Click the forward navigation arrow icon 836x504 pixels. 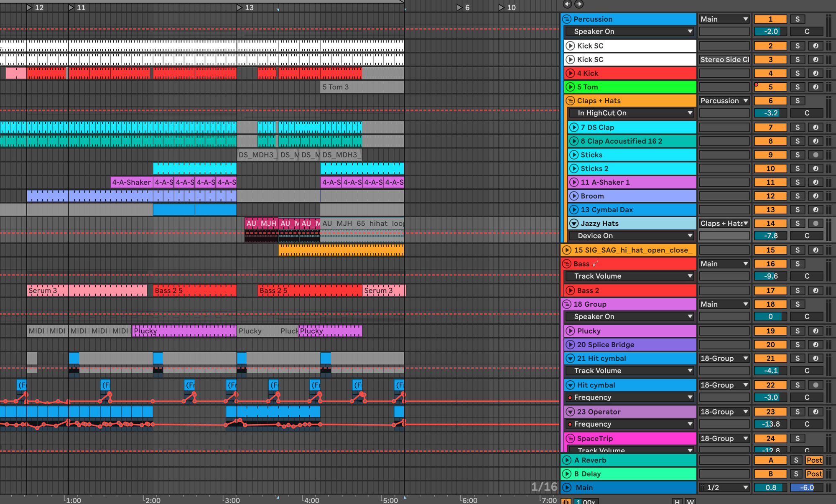[x=579, y=4]
